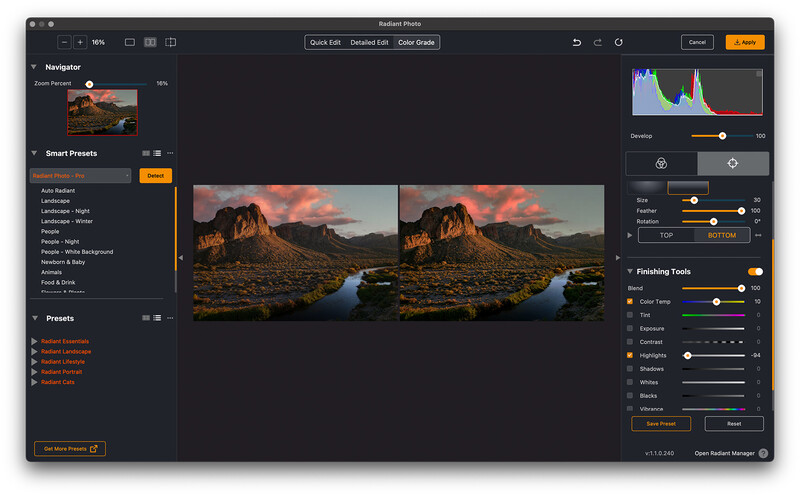Expand the Radiant Lifestyle preset group
The height and width of the screenshot is (496, 800).
pyautogui.click(x=34, y=361)
